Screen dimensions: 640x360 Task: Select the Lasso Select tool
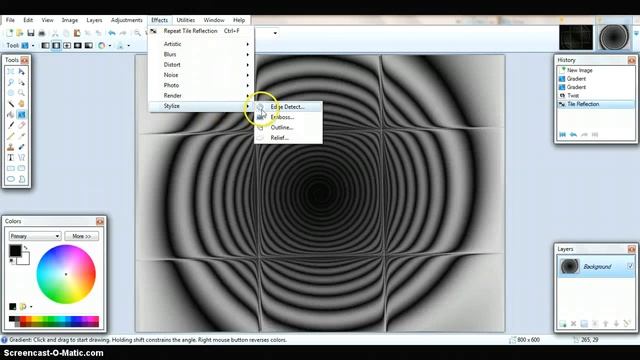click(x=11, y=82)
